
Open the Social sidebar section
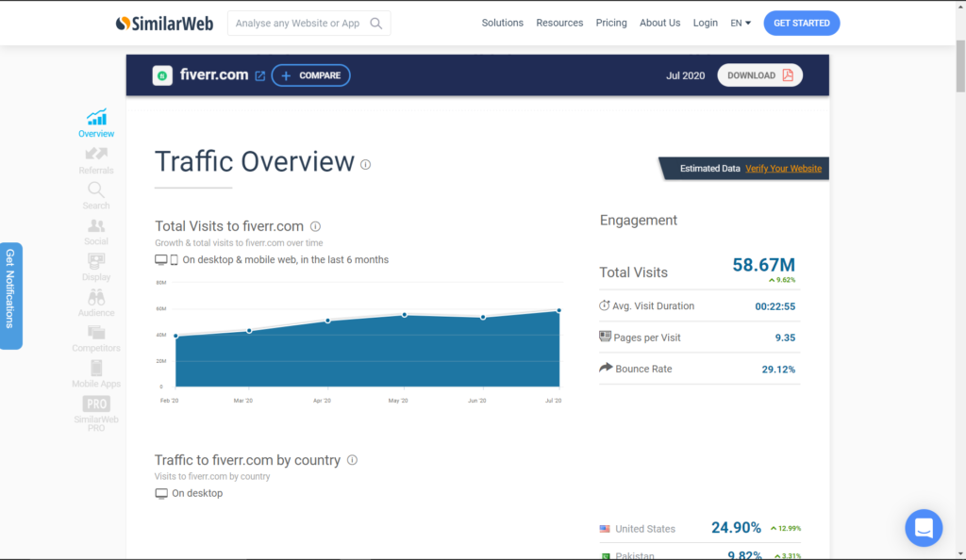click(x=96, y=226)
